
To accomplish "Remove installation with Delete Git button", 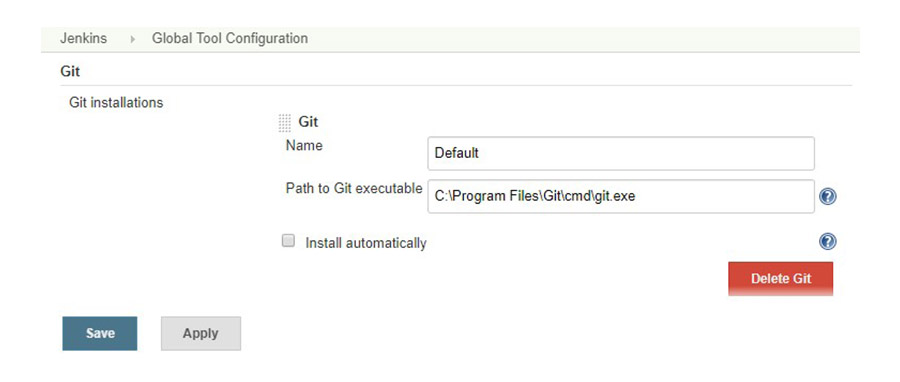I will tap(781, 279).
